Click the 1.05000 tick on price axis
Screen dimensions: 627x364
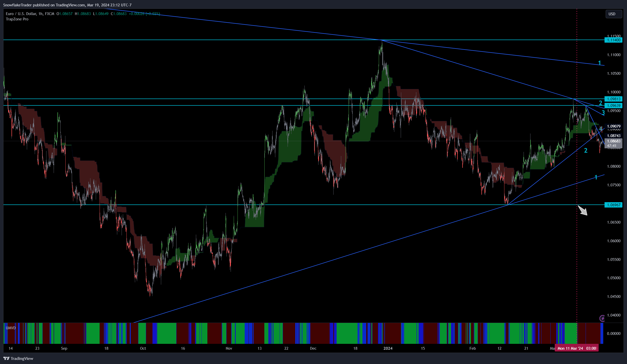click(x=614, y=278)
